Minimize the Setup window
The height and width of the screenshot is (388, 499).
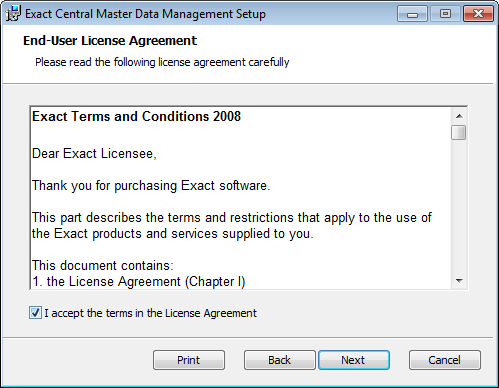pos(412,14)
